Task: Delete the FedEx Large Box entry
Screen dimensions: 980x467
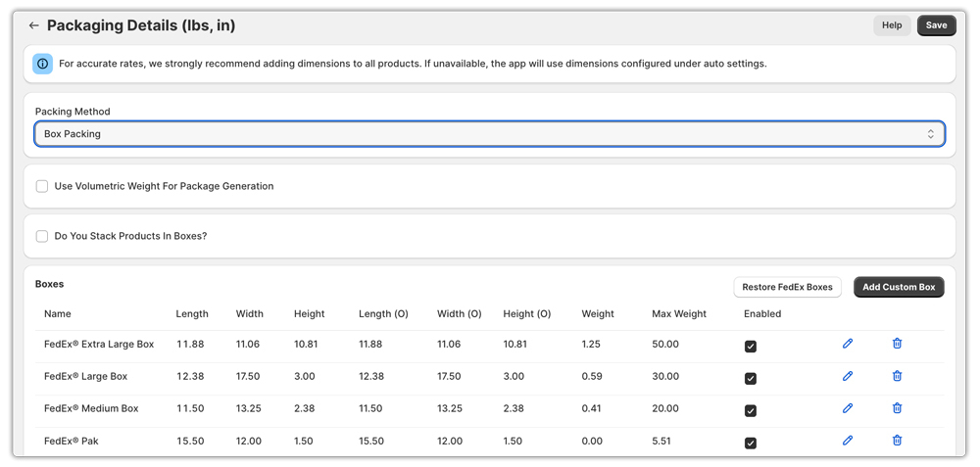Action: coord(897,376)
